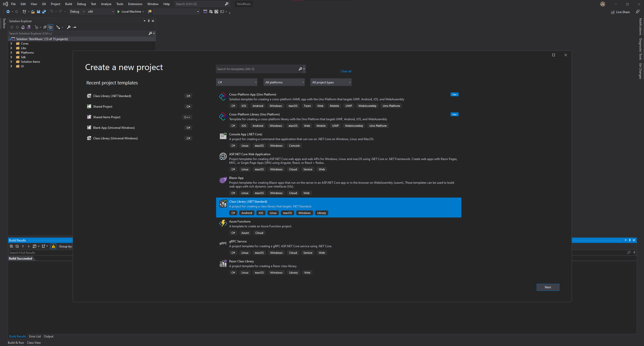Click the Find in Files toolbar icon
Viewport: 644px width, 346px height.
[150, 12]
